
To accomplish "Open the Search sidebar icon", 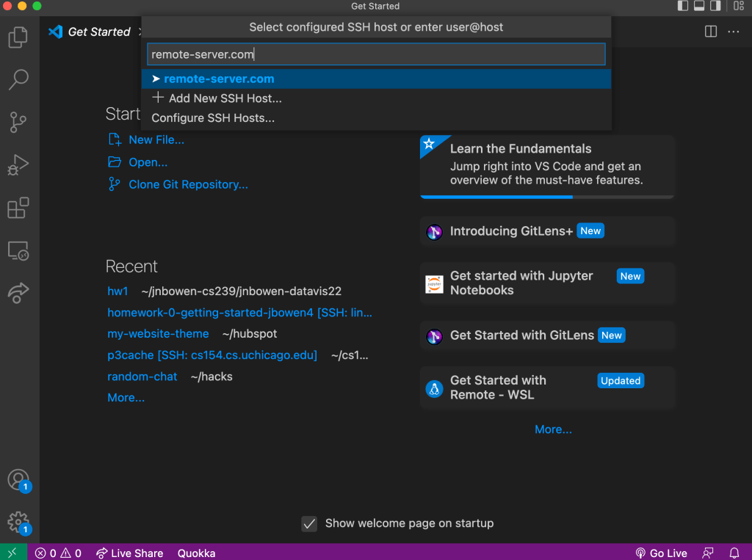I will 18,79.
